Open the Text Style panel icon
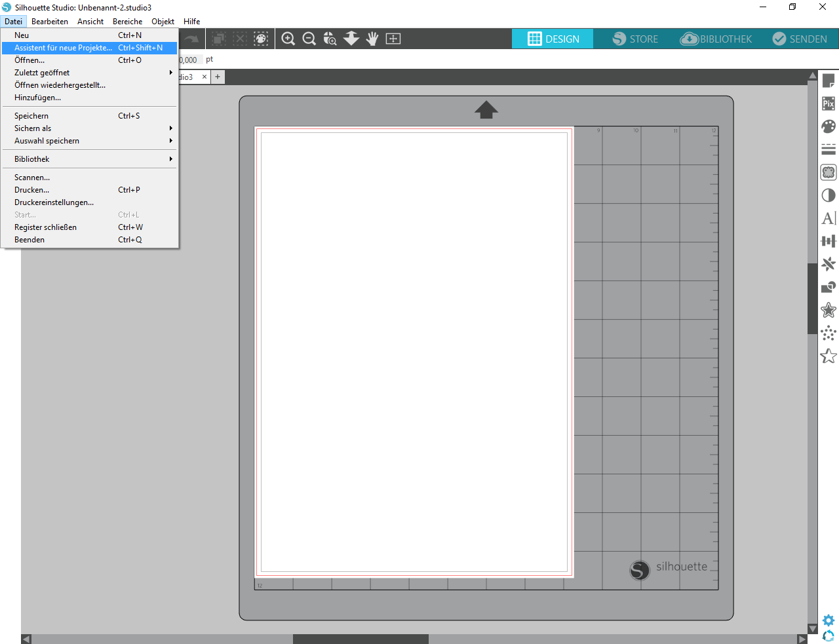This screenshot has height=644, width=839. point(829,218)
